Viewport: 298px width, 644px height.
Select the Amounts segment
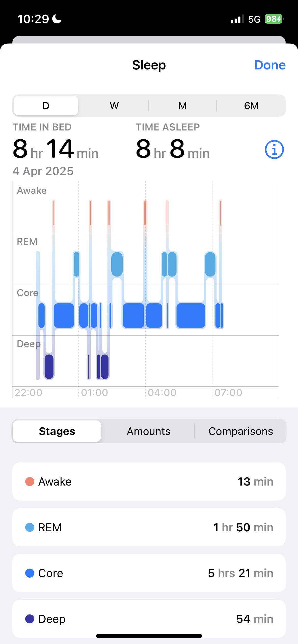pos(149,431)
